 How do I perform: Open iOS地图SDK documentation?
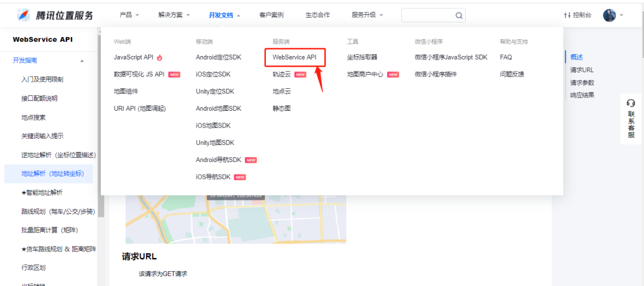tap(213, 126)
